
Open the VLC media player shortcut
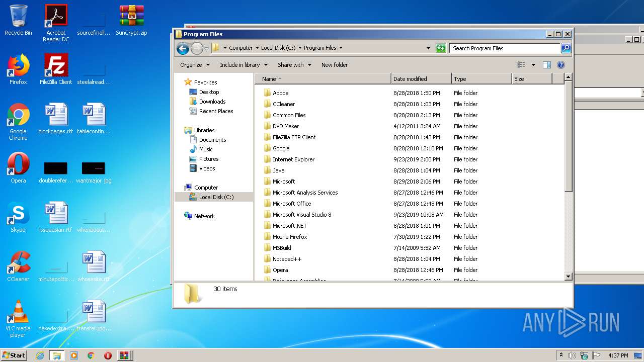point(18,319)
